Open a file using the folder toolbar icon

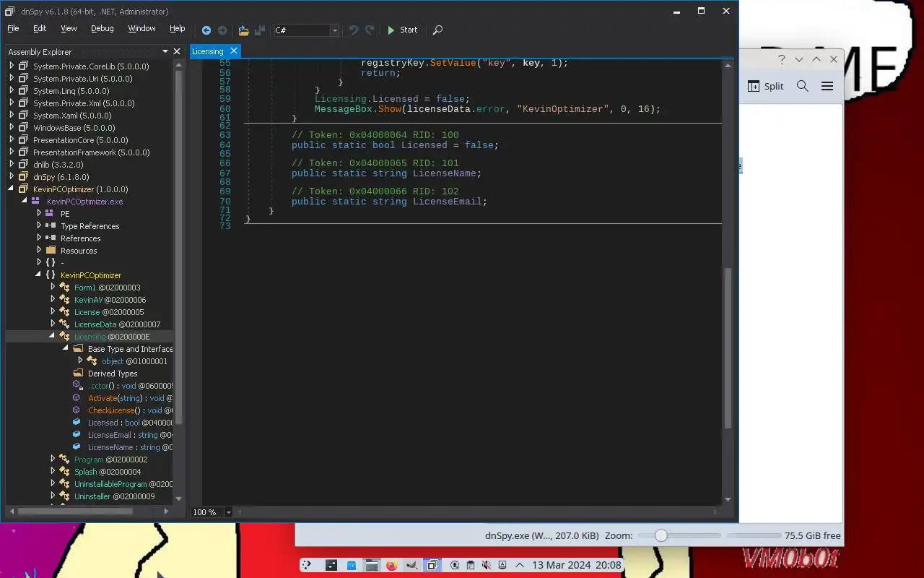click(x=243, y=30)
